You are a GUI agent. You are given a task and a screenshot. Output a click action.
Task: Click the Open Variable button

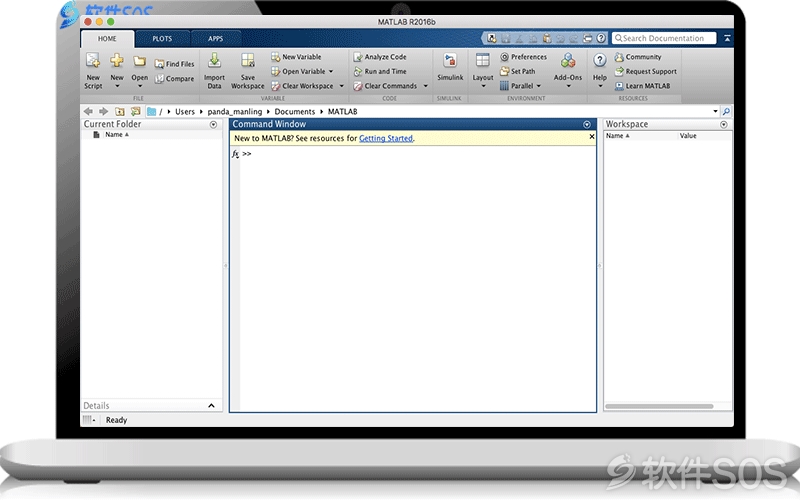click(298, 71)
